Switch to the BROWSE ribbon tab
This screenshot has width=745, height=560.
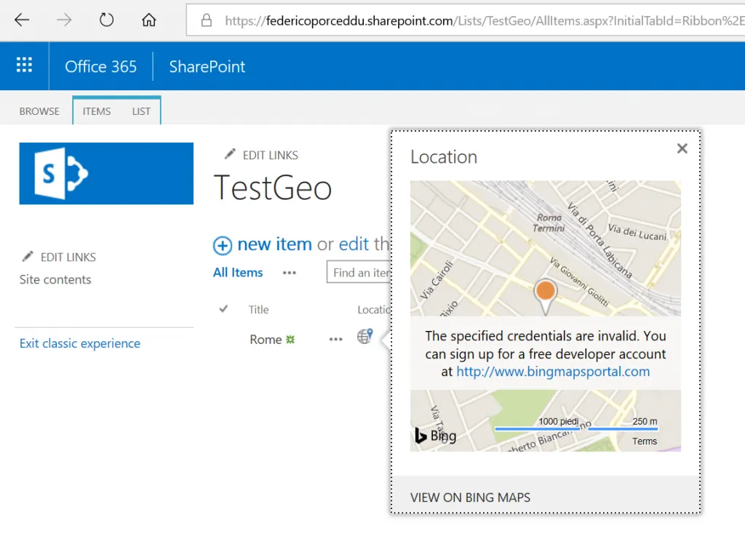39,111
